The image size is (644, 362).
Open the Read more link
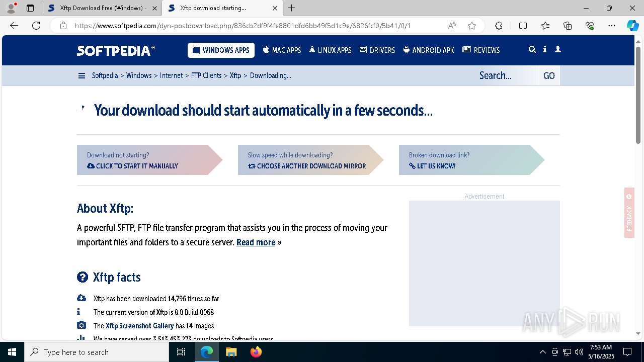click(x=256, y=242)
